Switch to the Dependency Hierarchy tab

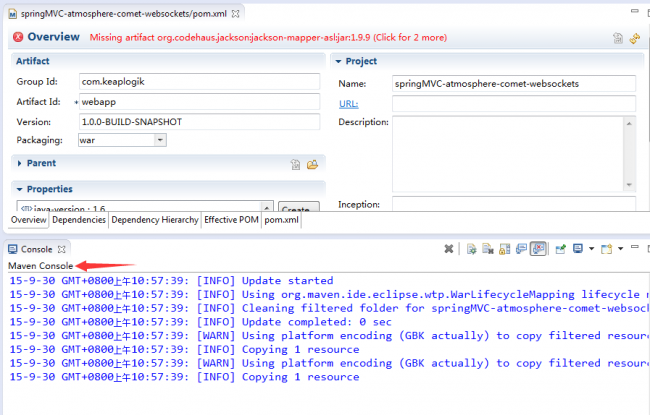(154, 220)
